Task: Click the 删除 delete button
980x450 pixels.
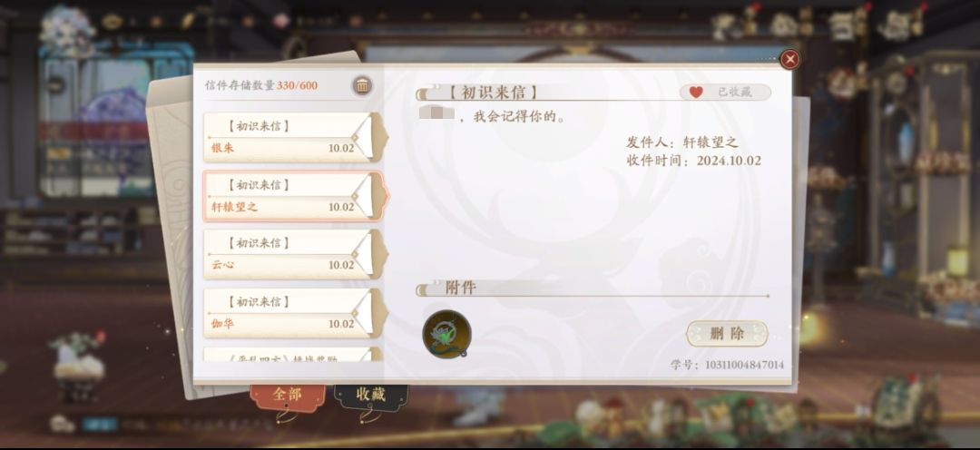Action: 727,334
